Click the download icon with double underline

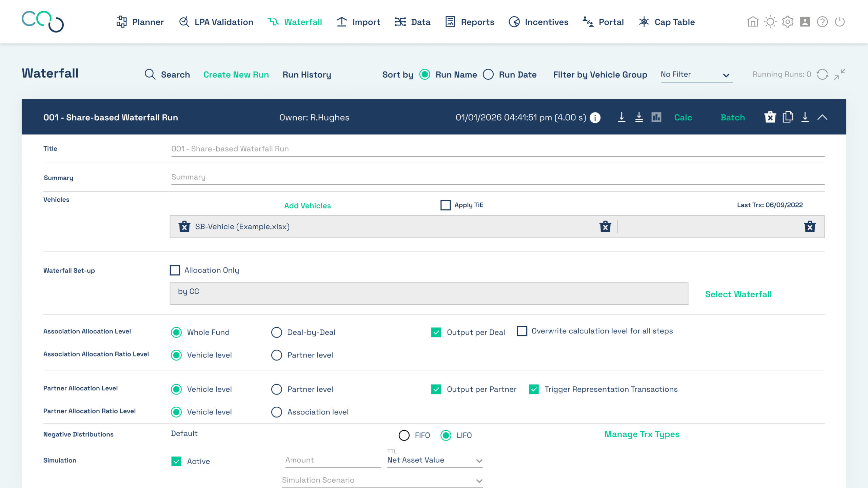coord(639,117)
